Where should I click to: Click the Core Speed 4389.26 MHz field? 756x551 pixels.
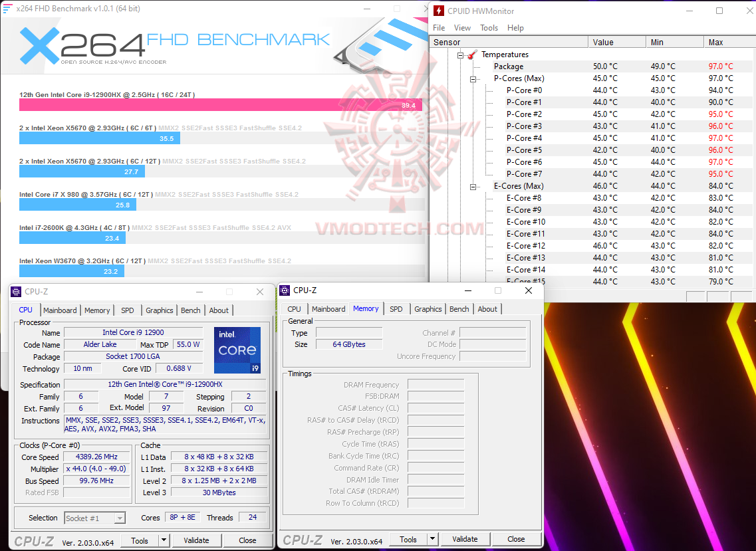tap(96, 457)
